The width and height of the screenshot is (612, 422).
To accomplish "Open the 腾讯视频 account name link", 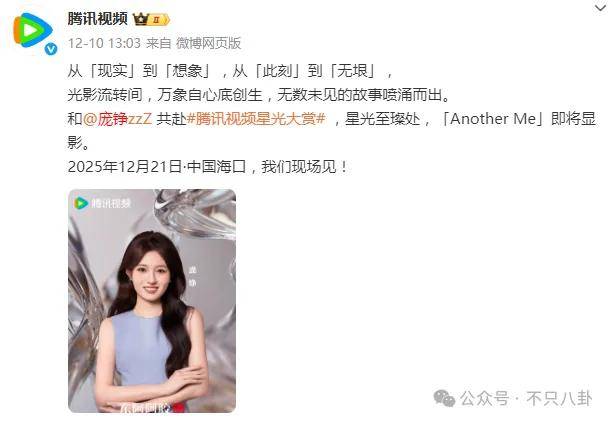I will (x=98, y=18).
